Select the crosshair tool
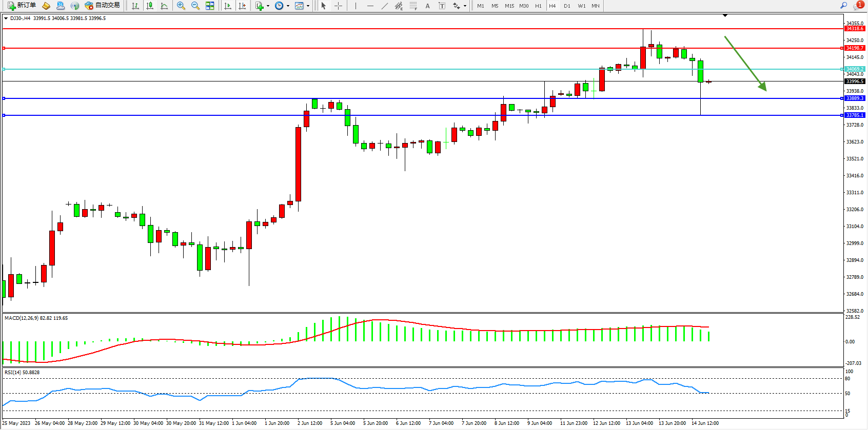Viewport: 868px width, 430px height. (x=339, y=6)
